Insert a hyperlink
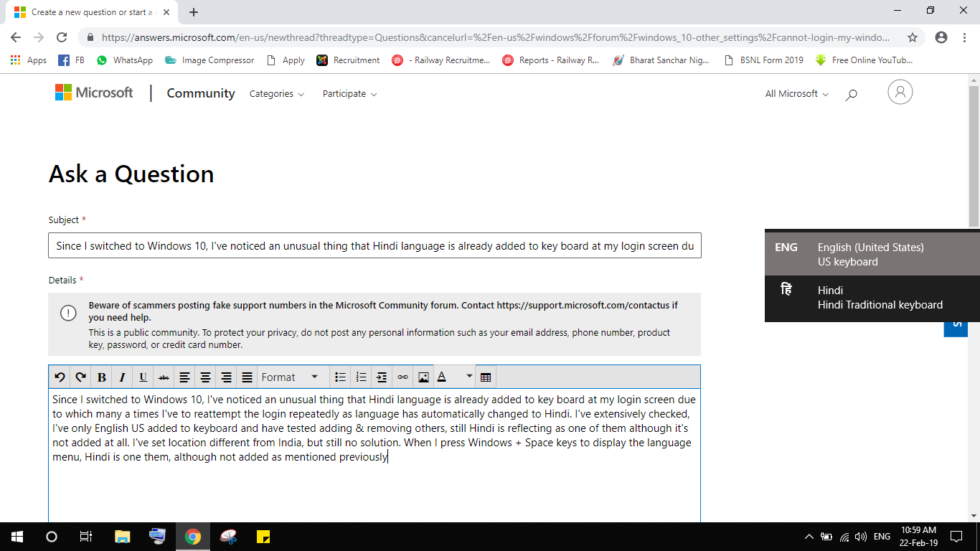Screen dimensions: 980x551 coord(402,377)
